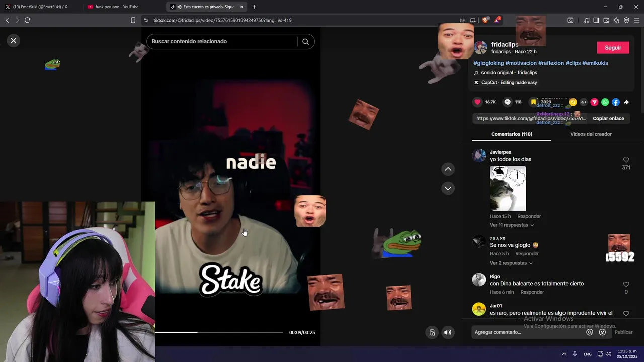The width and height of the screenshot is (644, 362).
Task: Share the video to WhatsApp
Action: (x=605, y=102)
